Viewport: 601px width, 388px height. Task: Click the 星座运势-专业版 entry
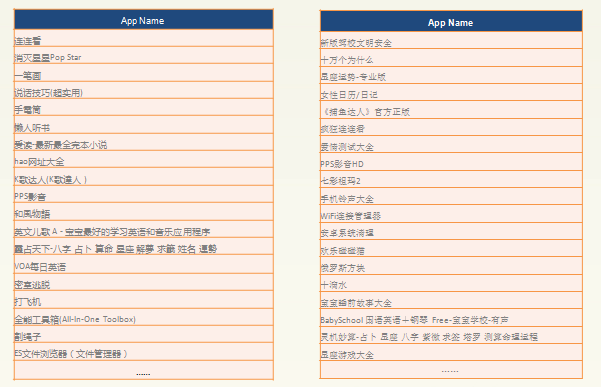click(x=451, y=75)
